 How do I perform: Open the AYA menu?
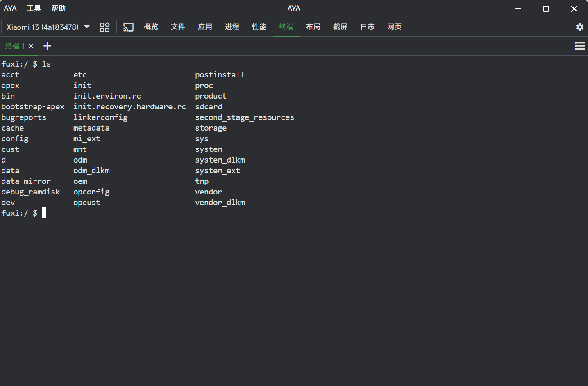pyautogui.click(x=10, y=9)
